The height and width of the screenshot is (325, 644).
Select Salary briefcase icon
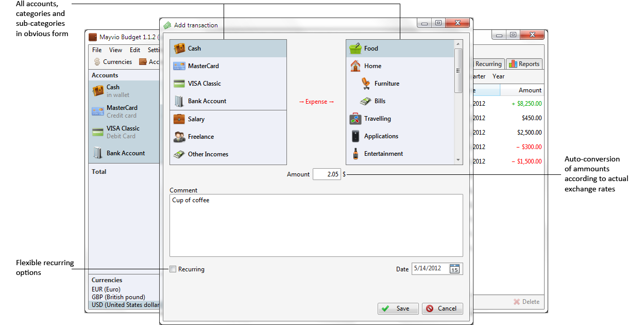[x=179, y=119]
